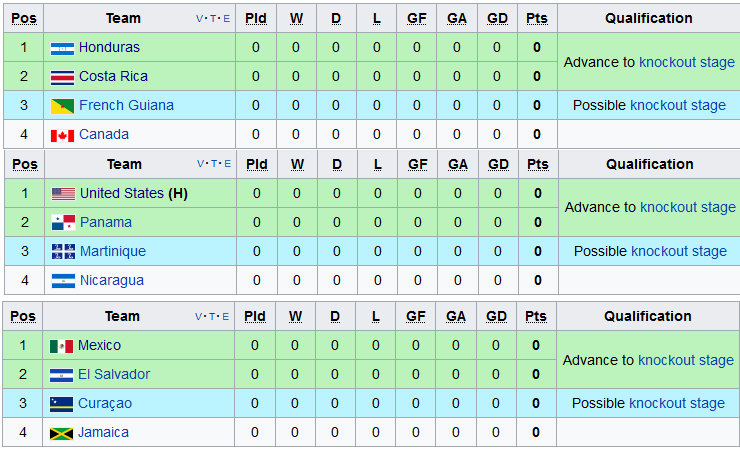Click the French Guiana flag icon
This screenshot has height=450, width=740.
click(62, 106)
